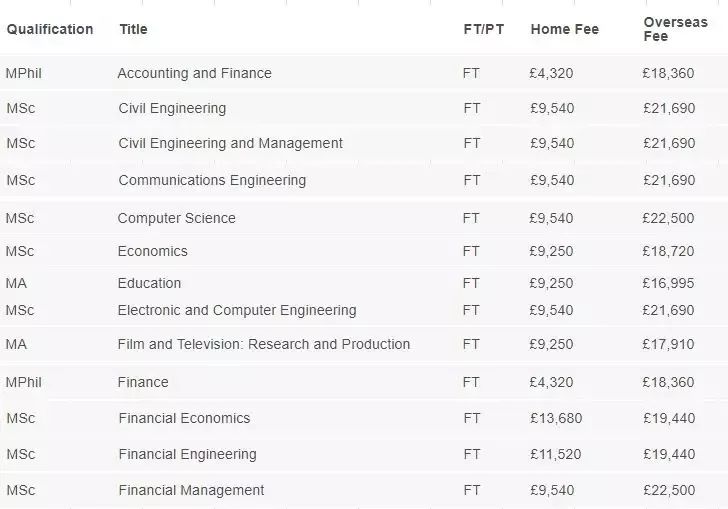Click the Economics course title
This screenshot has width=728, height=509.
pos(152,251)
